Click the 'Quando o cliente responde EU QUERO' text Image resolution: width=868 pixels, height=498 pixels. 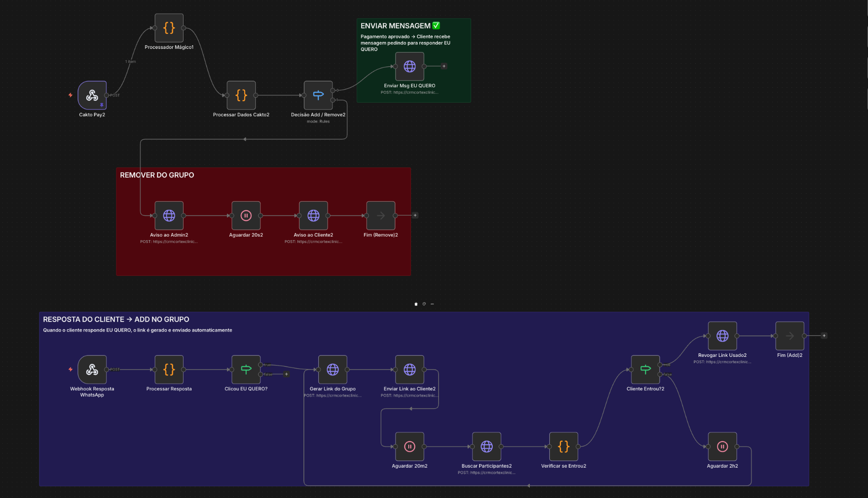(137, 330)
